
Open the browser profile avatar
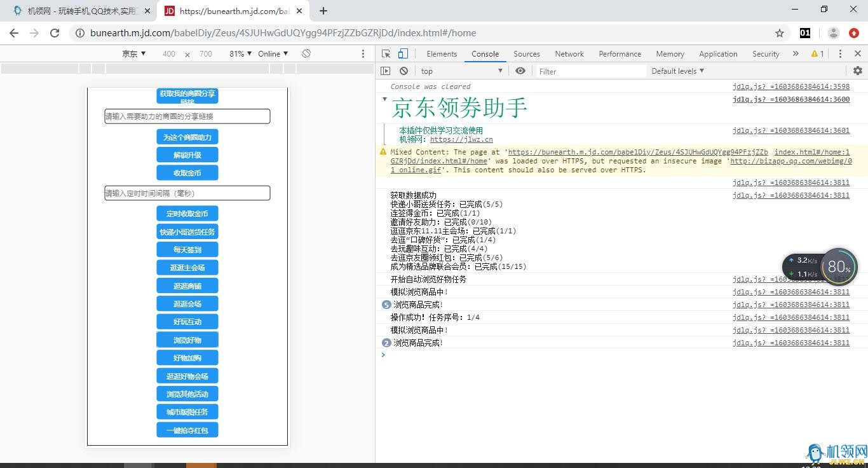(834, 33)
